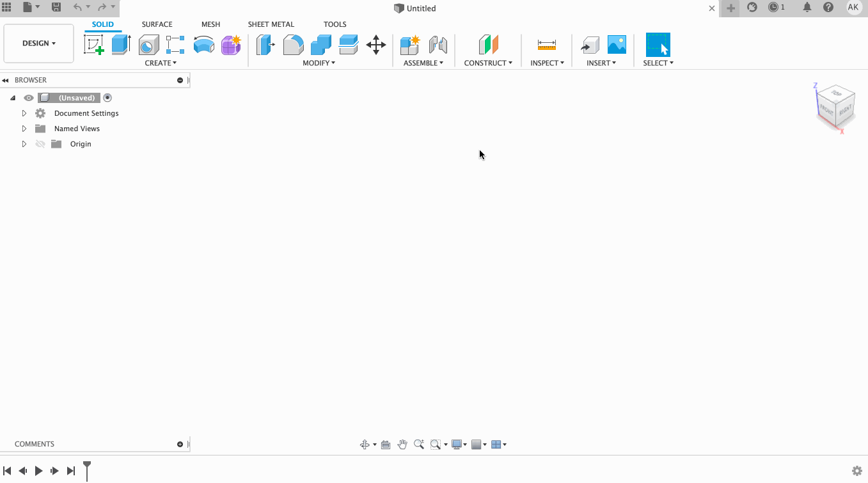Viewport: 868px width, 483px height.
Task: Open the Help question mark icon
Action: [828, 7]
